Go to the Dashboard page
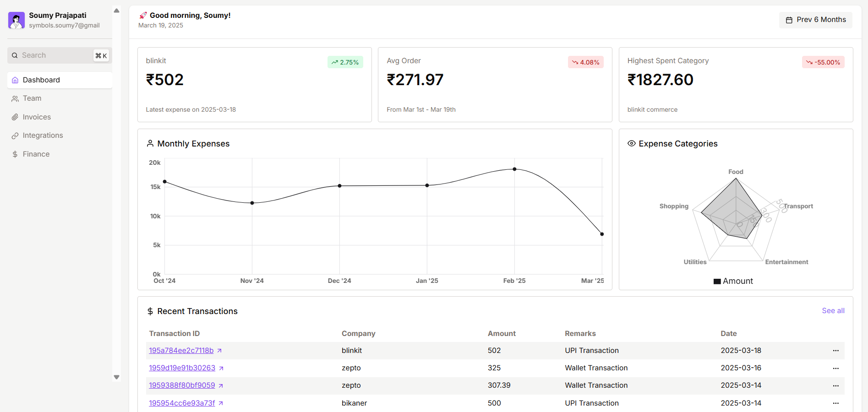This screenshot has height=412, width=868. click(60, 80)
